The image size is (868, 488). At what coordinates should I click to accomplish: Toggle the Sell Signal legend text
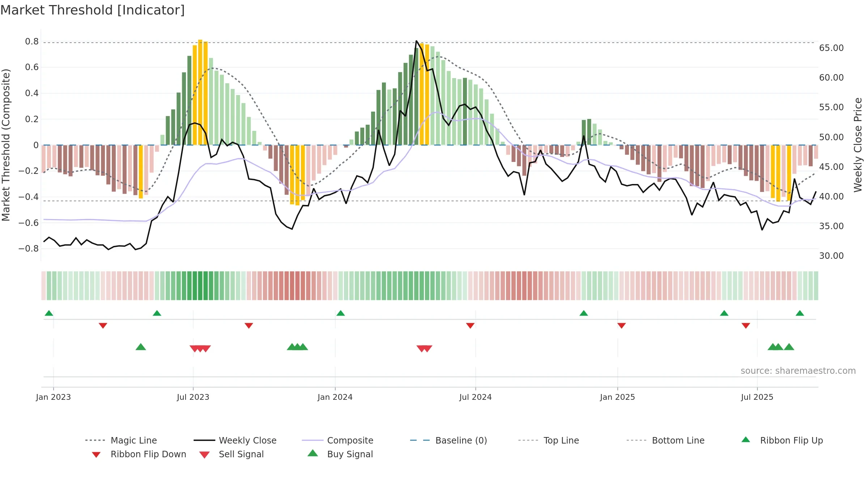[241, 454]
